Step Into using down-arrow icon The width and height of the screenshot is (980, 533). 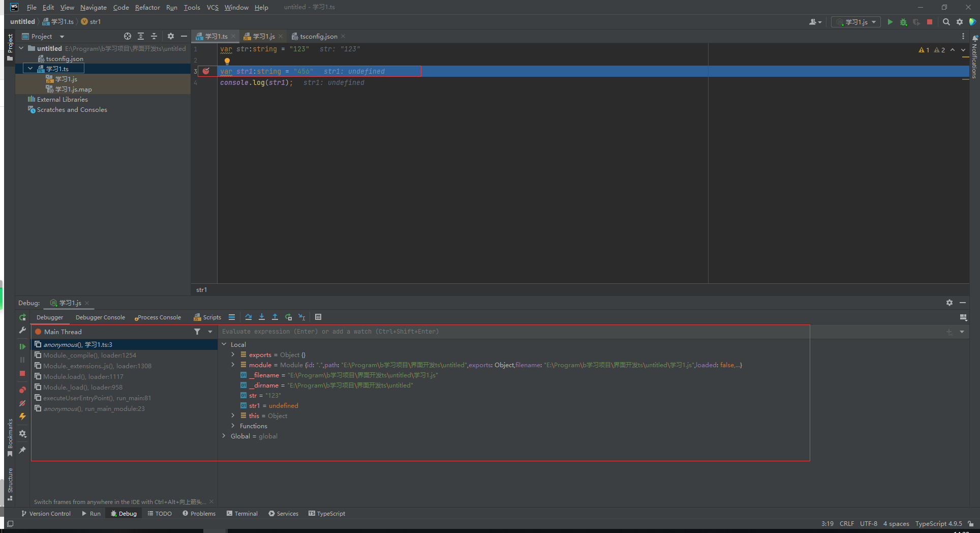(262, 317)
